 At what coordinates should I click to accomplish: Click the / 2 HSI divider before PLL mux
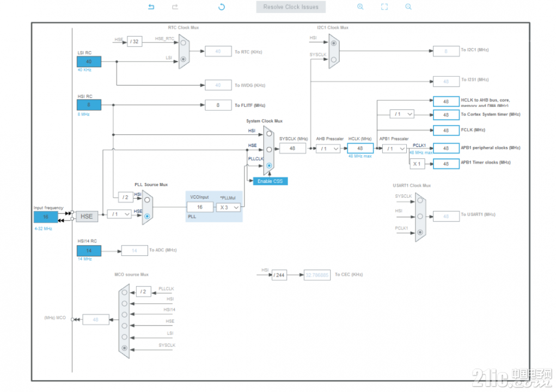coord(126,197)
